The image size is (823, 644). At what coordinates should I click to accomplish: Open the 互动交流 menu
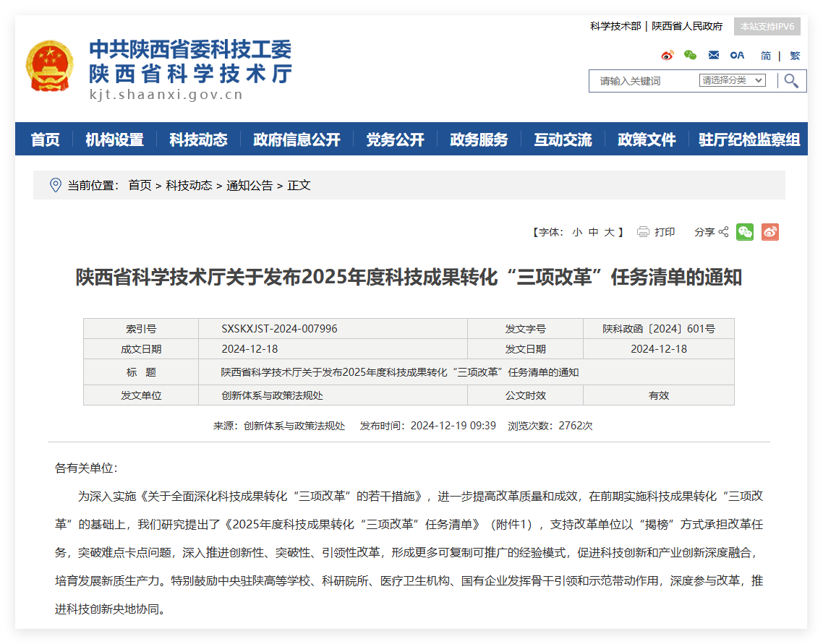(x=563, y=139)
